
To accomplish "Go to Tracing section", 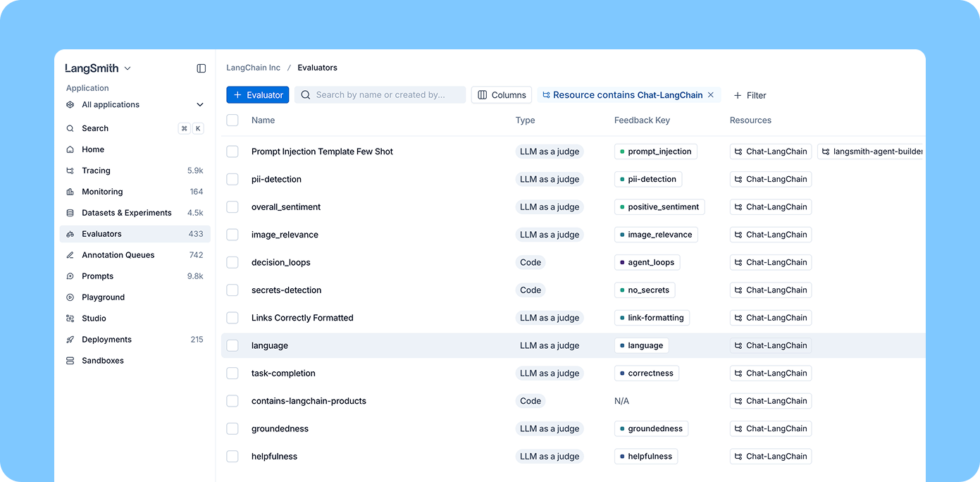I will point(135,171).
